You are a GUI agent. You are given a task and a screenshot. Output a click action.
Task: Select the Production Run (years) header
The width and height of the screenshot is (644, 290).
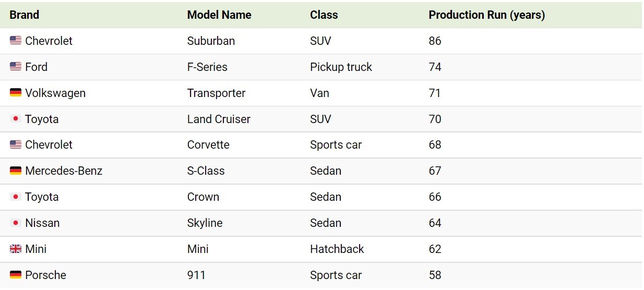click(486, 15)
